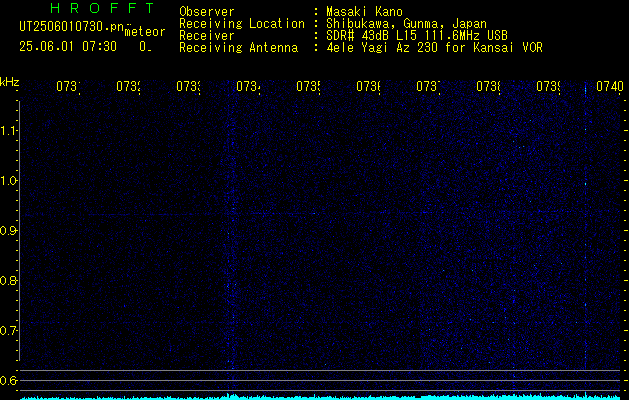The image size is (629, 400).
Task: Click the 1.0 kHz axis label
Action: pos(8,181)
